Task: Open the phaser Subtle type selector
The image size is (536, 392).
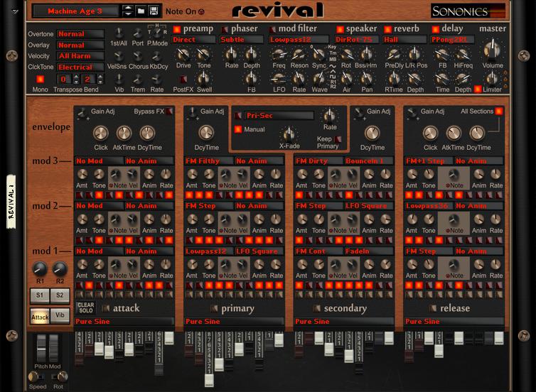Action: 241,40
